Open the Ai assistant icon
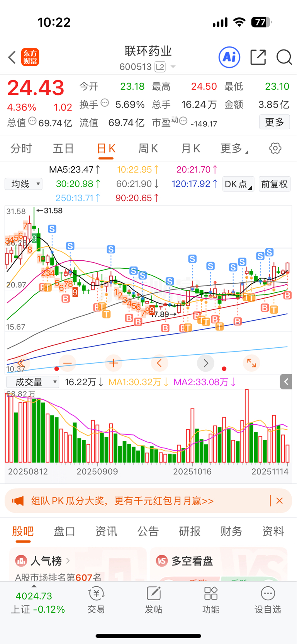The image size is (297, 644). click(229, 57)
